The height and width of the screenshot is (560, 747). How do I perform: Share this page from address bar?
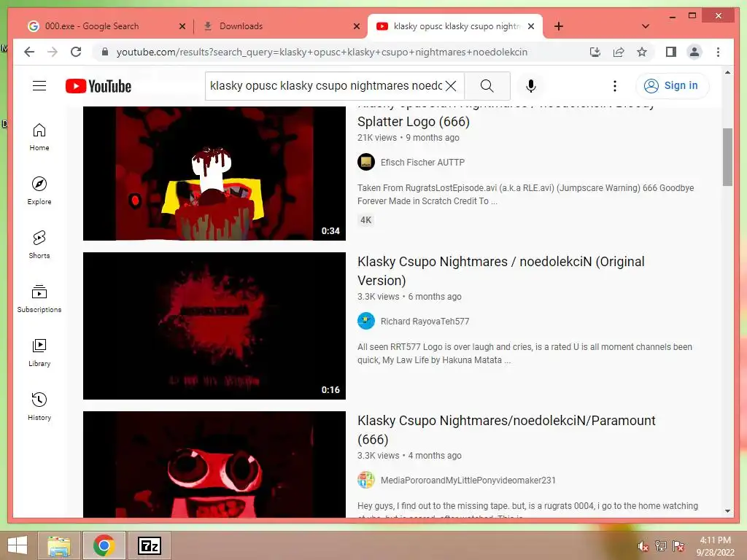coord(619,52)
